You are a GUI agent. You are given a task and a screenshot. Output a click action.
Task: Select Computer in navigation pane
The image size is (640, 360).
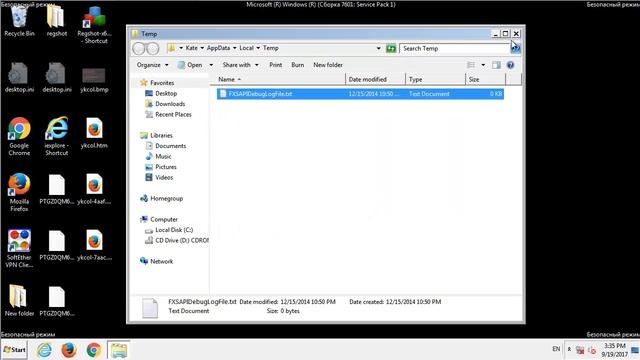point(164,220)
